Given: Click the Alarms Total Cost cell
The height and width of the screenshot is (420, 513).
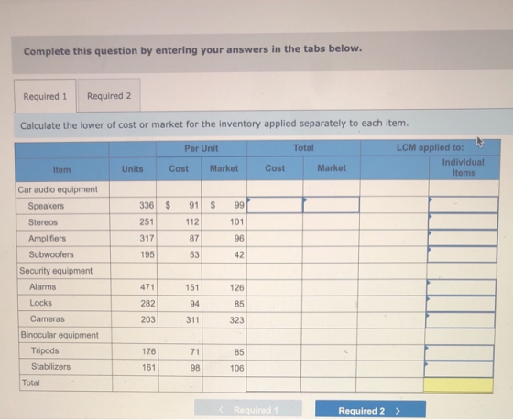Looking at the screenshot, I should pos(274,287).
